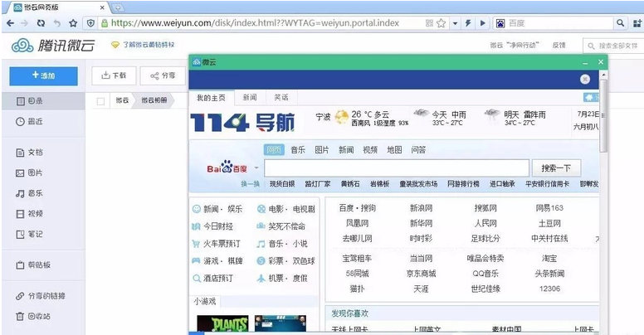The width and height of the screenshot is (644, 335).
Task: Switch to the 笑话 tab in popup
Action: 281,98
